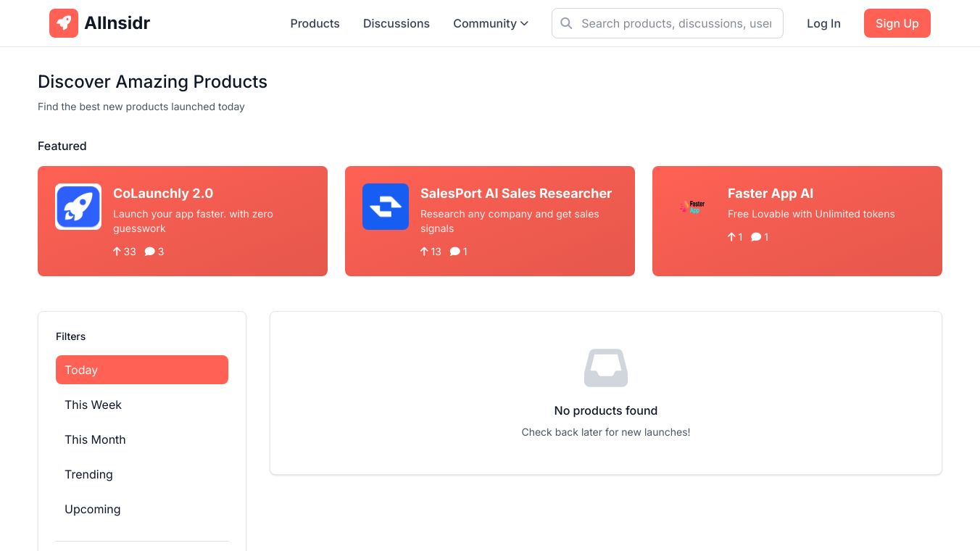This screenshot has height=551, width=980.
Task: Click the AIInsidr rocket logo icon
Action: pyautogui.click(x=64, y=23)
